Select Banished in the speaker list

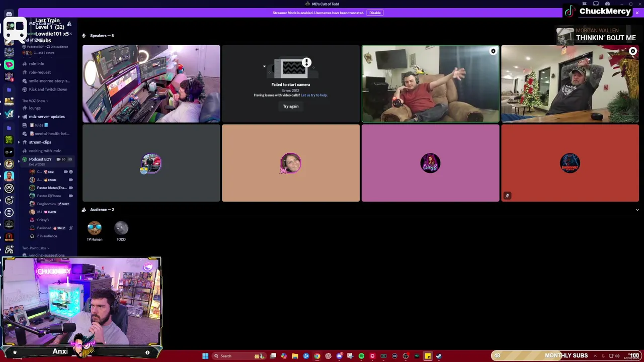[48, 228]
